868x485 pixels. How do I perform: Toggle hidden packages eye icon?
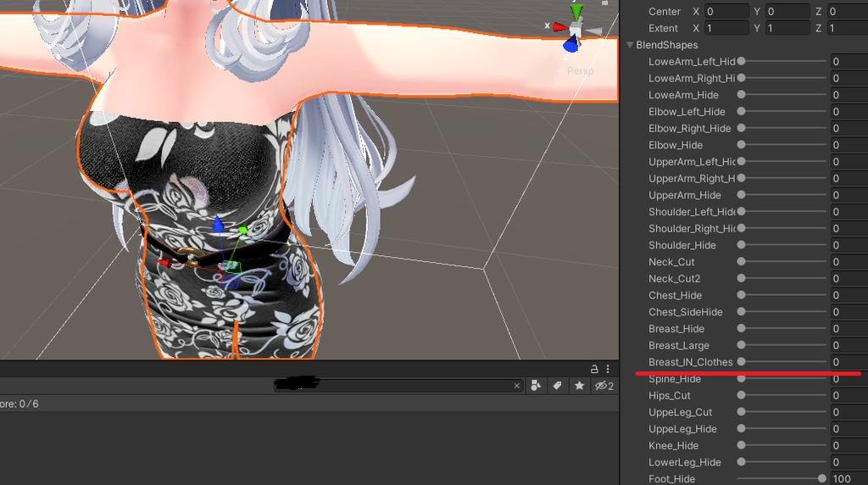[x=604, y=386]
